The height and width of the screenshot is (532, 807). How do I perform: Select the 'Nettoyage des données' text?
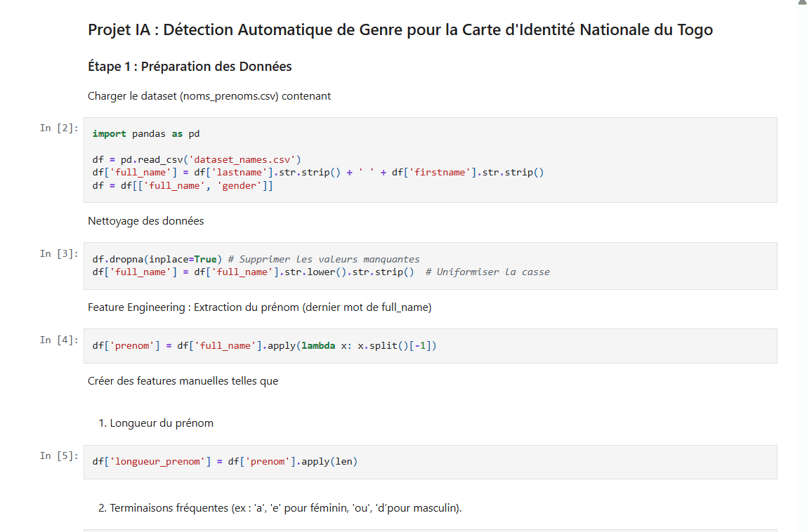pos(145,221)
